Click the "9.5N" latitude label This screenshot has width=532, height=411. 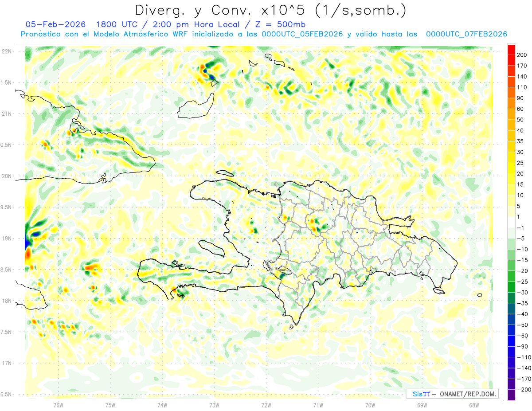click(6, 207)
